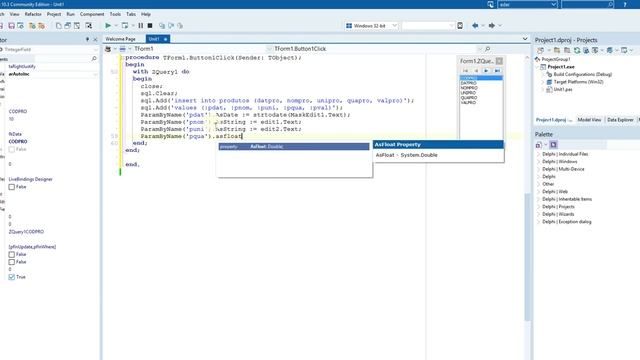Open the Windows 32-bit platform dropdown
Screen dimensions: 640x360
tap(395, 25)
